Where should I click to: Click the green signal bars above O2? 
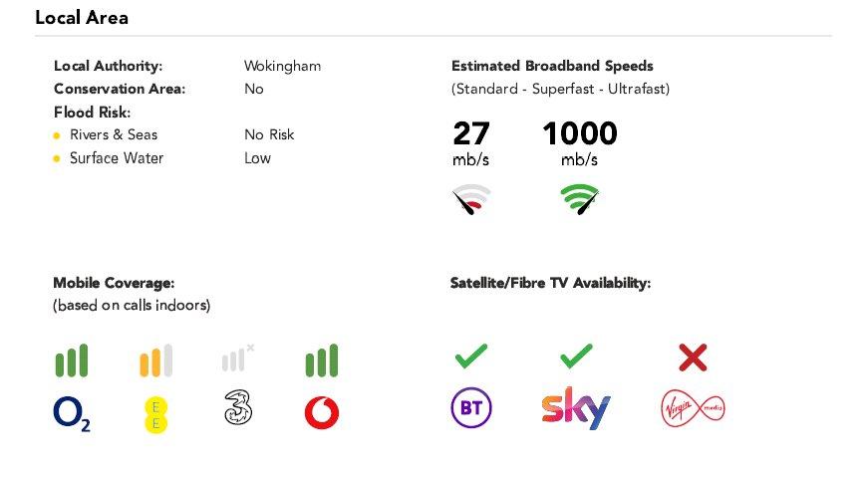[x=72, y=360]
